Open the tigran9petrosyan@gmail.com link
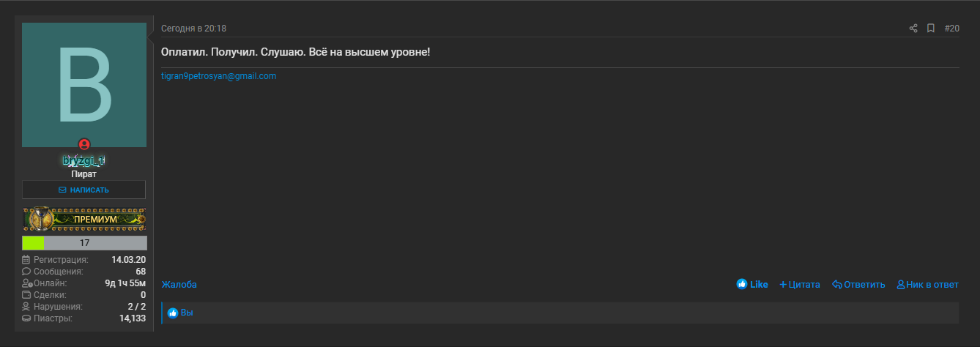Viewport: 980px width, 347px height. click(219, 76)
